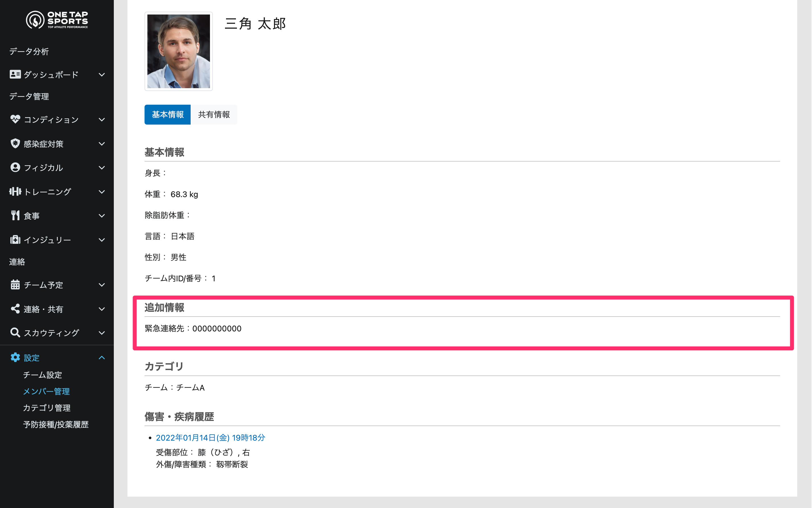Go to 予防接種/投薬履歴 in settings
Screen dimensions: 812x508
[x=56, y=425]
